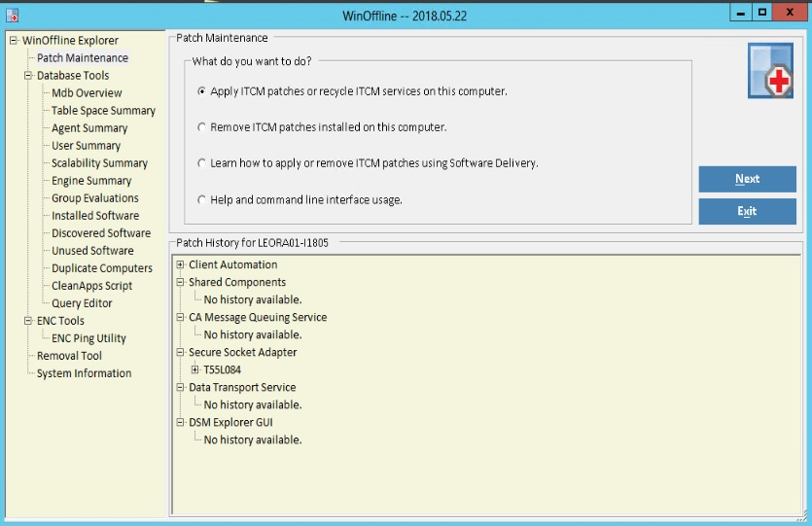This screenshot has width=812, height=526.
Task: Collapse the ENC Tools tree node
Action: click(x=28, y=321)
